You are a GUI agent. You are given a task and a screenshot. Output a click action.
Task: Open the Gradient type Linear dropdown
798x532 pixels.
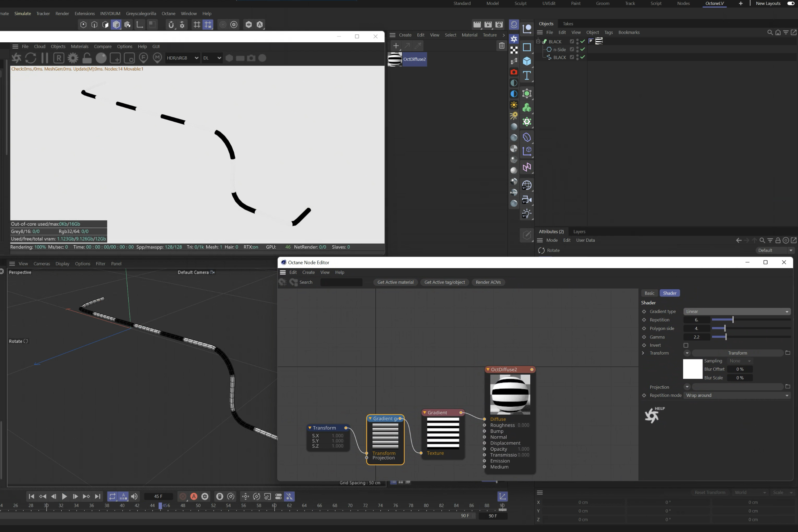click(737, 312)
